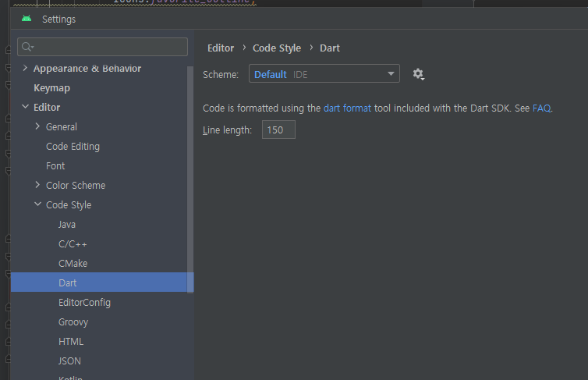The height and width of the screenshot is (380, 588).
Task: Select Groovy code style
Action: (x=73, y=322)
